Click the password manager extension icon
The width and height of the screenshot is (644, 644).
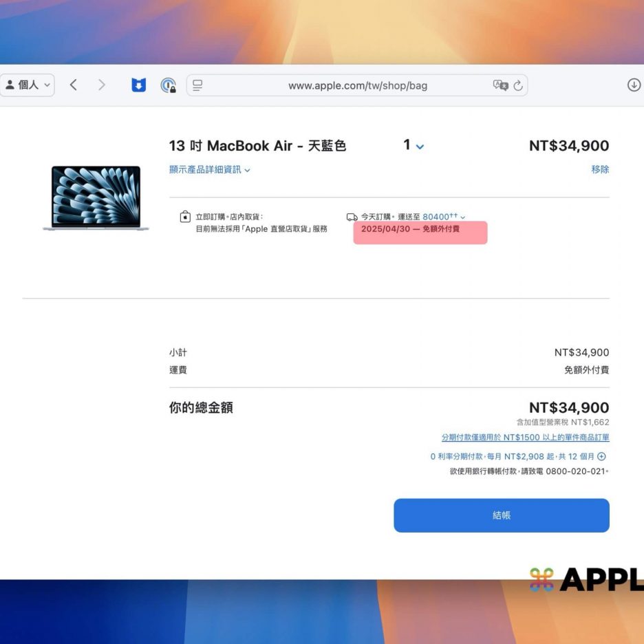pos(168,85)
